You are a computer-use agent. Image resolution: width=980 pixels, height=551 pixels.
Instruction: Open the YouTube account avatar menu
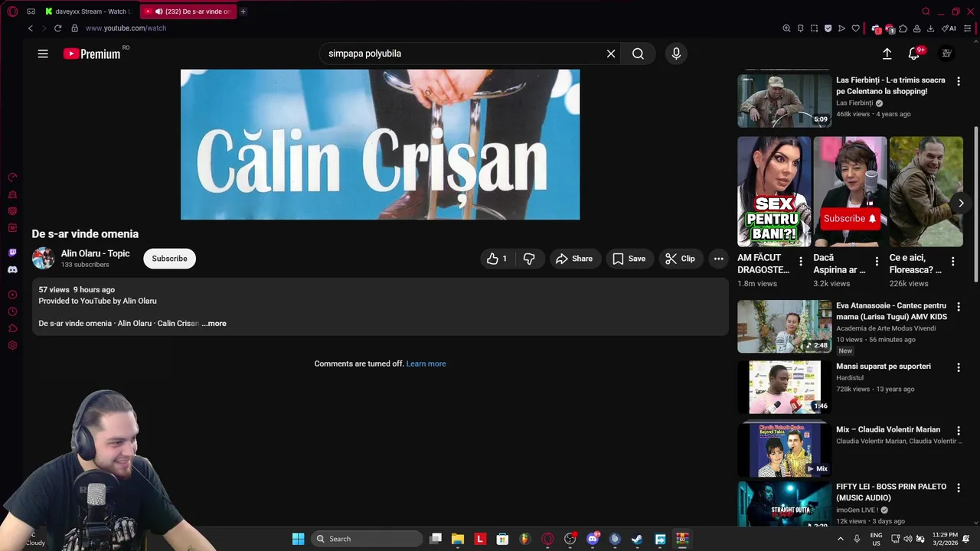tap(946, 54)
